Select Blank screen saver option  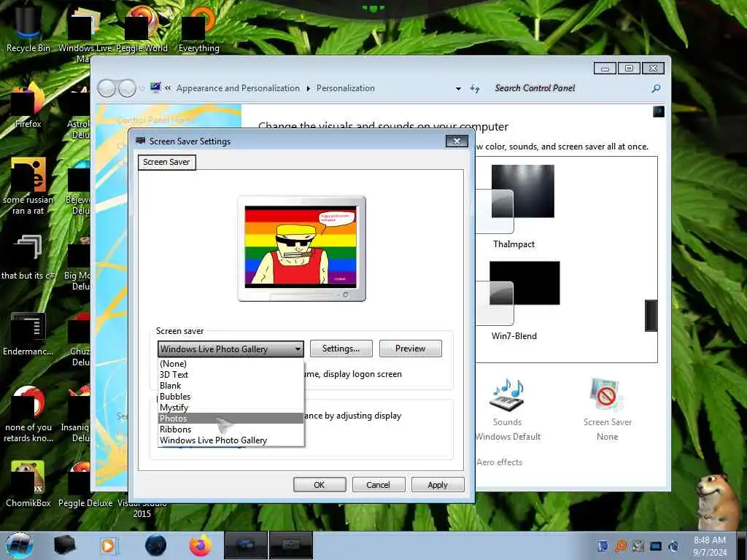coord(231,385)
